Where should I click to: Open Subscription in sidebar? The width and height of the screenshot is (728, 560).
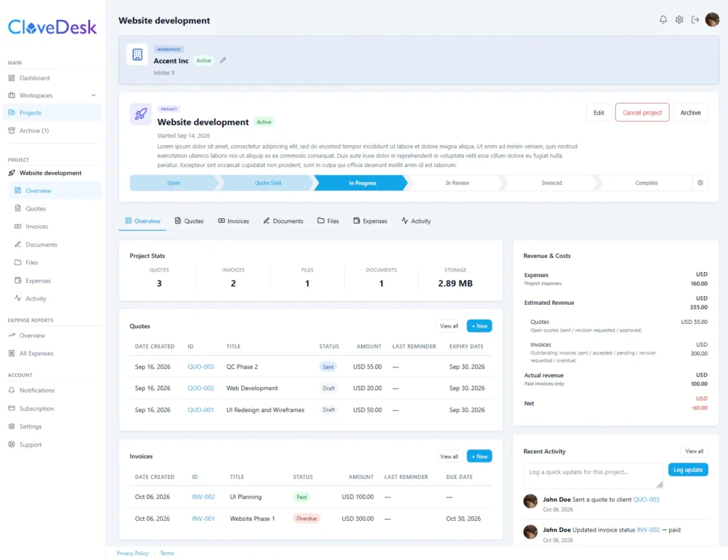[x=53, y=409]
